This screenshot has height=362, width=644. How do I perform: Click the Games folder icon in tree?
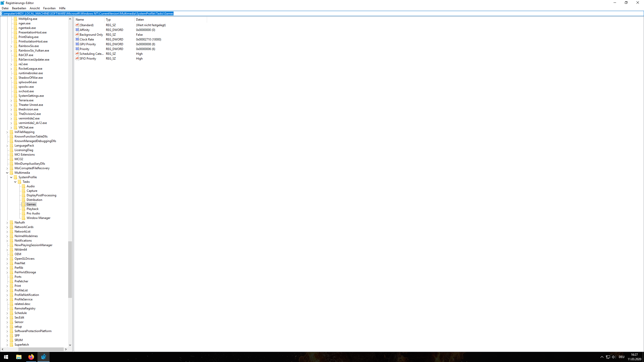(x=24, y=204)
